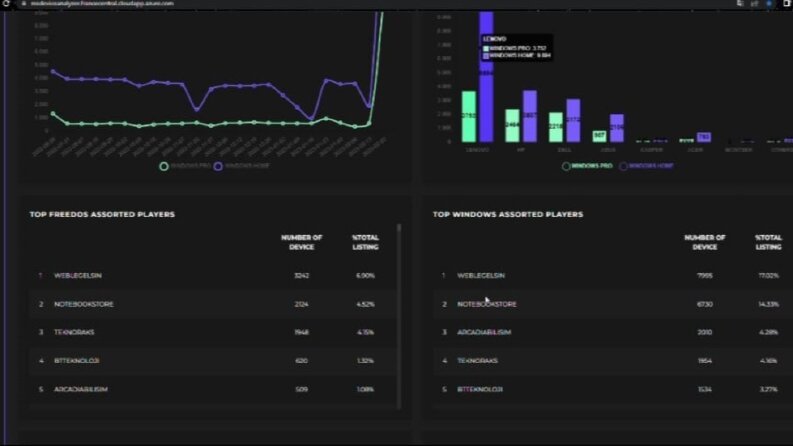Image resolution: width=793 pixels, height=446 pixels.
Task: Click Top FreeDOS Assorted Players heading
Action: tap(102, 214)
